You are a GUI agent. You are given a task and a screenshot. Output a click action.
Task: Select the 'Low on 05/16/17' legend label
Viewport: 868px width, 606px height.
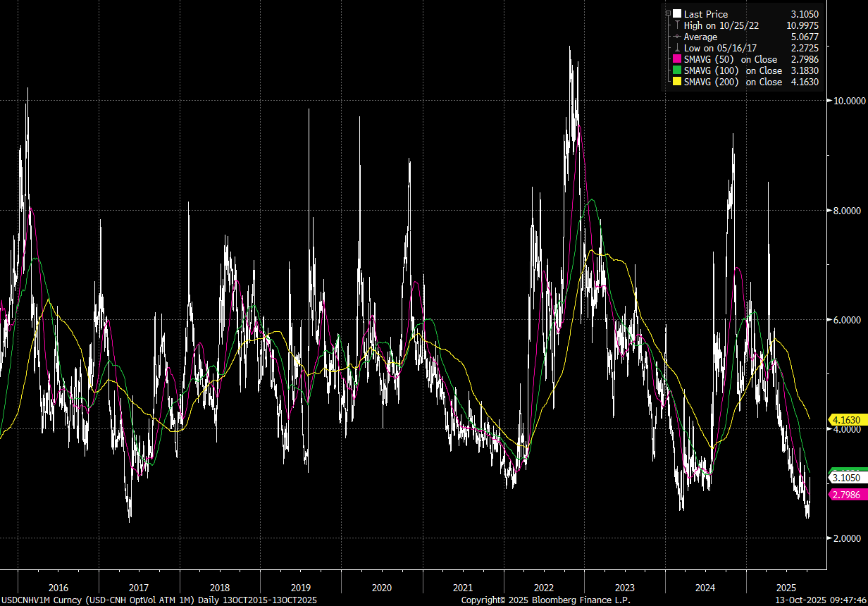(x=719, y=48)
